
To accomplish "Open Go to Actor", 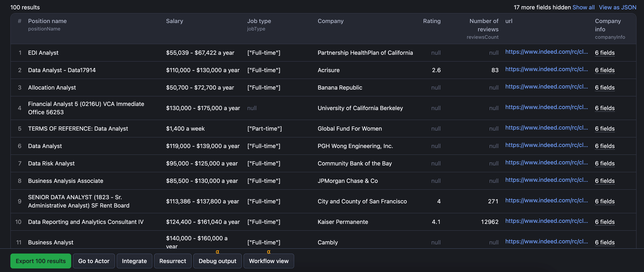I will [94, 261].
